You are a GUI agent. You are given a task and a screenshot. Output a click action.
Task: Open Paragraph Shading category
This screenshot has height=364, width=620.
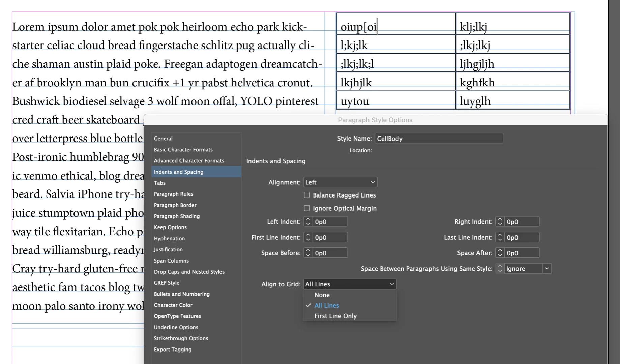click(x=196, y=216)
